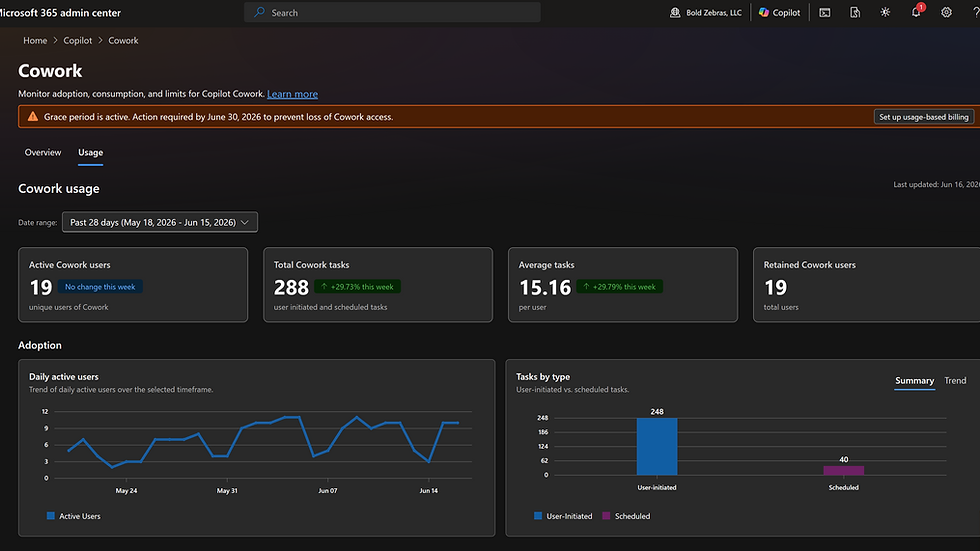This screenshot has width=980, height=551.
Task: Open the Copilot panel from header
Action: coord(779,12)
